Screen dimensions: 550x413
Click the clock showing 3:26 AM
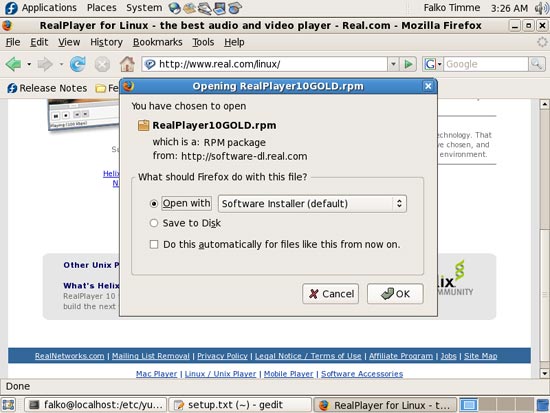[509, 8]
